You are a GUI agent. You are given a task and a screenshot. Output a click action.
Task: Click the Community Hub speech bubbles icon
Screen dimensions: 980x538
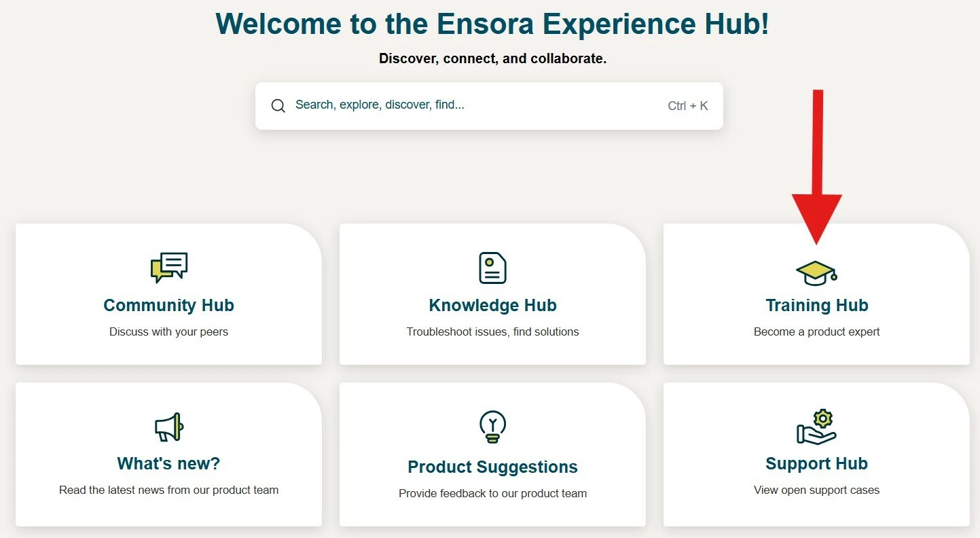(168, 268)
